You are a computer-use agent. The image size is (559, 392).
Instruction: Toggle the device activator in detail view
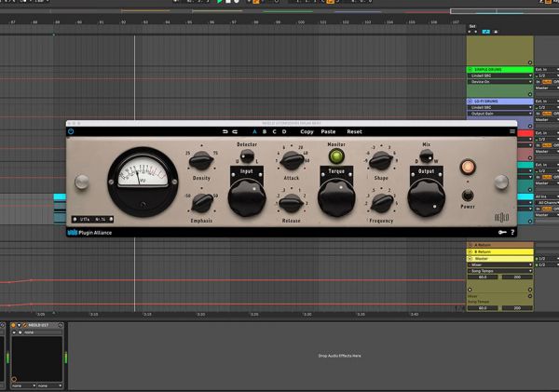coord(14,325)
